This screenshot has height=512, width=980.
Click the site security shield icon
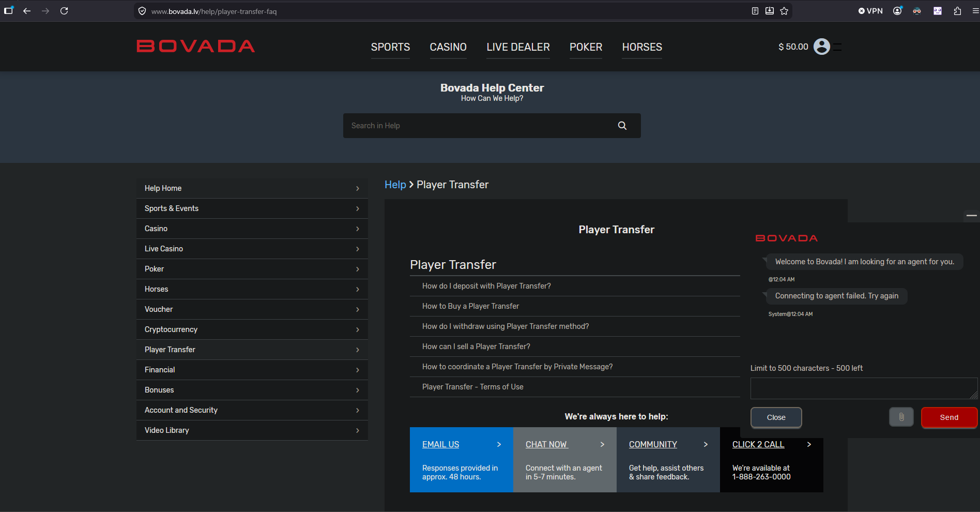pos(142,11)
